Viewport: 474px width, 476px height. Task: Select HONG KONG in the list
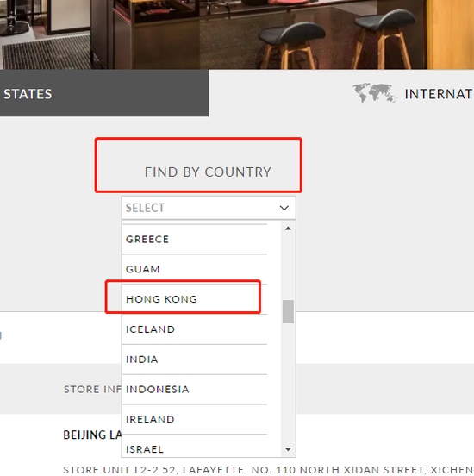(194, 299)
